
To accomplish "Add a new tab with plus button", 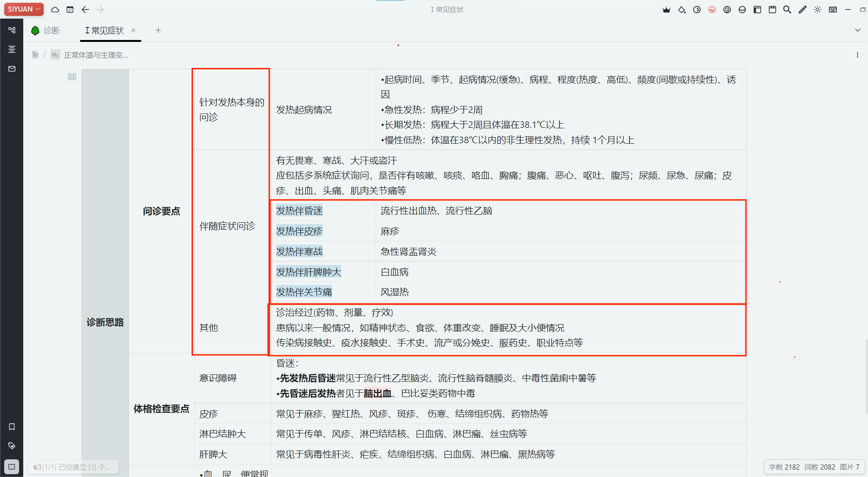I will 158,30.
